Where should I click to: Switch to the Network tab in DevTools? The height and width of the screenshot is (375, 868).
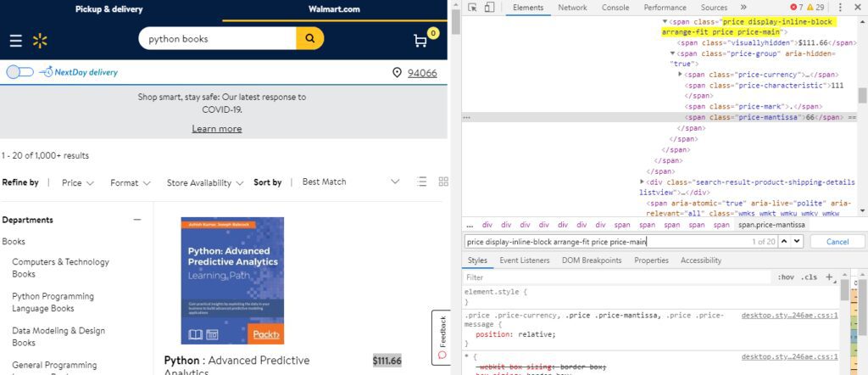(572, 8)
